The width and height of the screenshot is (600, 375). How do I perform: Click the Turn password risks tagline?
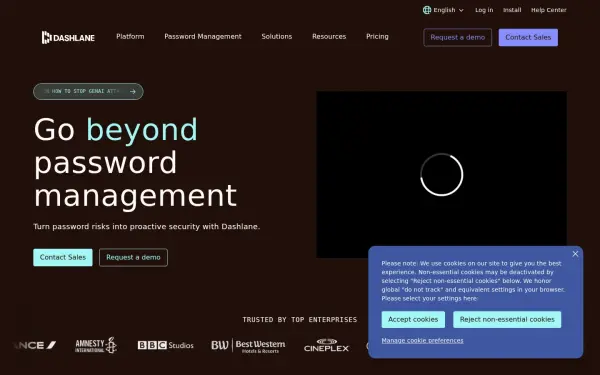pyautogui.click(x=147, y=227)
